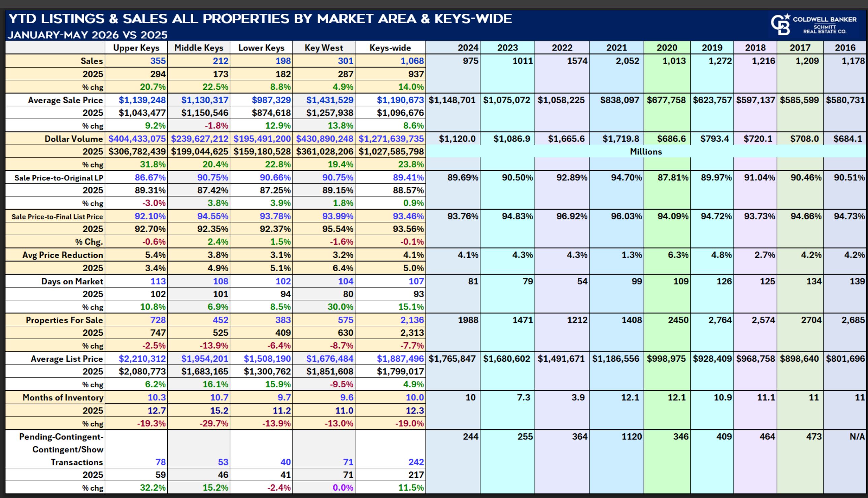
Task: Click the January-May 2026 vs 2025 subtitle
Action: pos(88,35)
